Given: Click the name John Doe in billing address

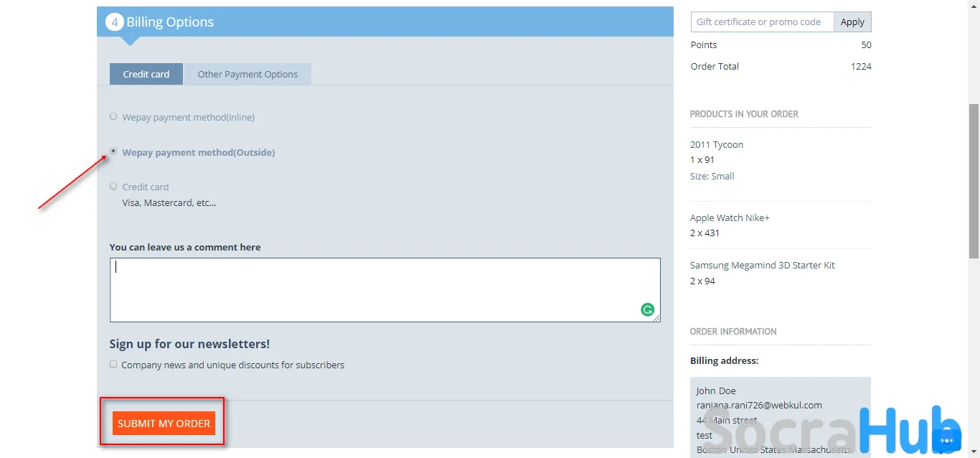Looking at the screenshot, I should [x=716, y=391].
